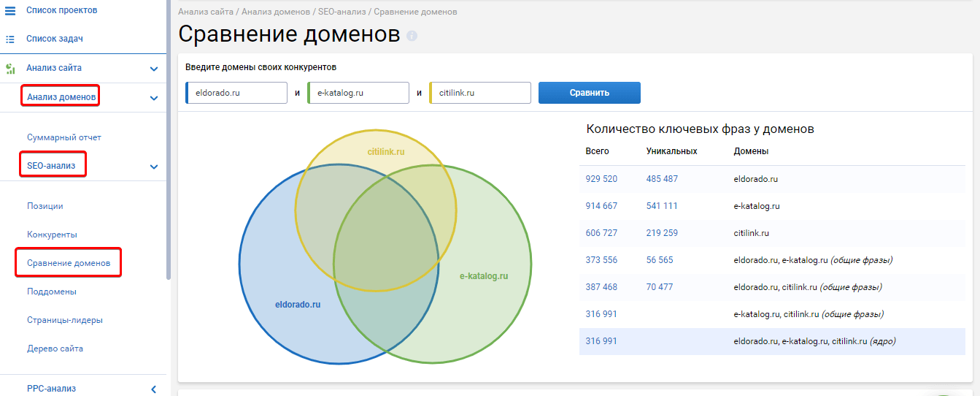Open Суммарный отчет report

(64, 137)
